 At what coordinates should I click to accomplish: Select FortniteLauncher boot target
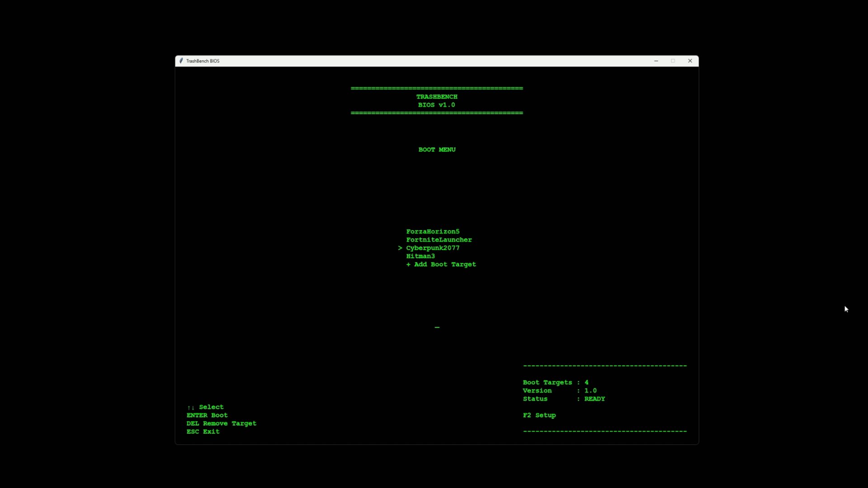pyautogui.click(x=439, y=239)
